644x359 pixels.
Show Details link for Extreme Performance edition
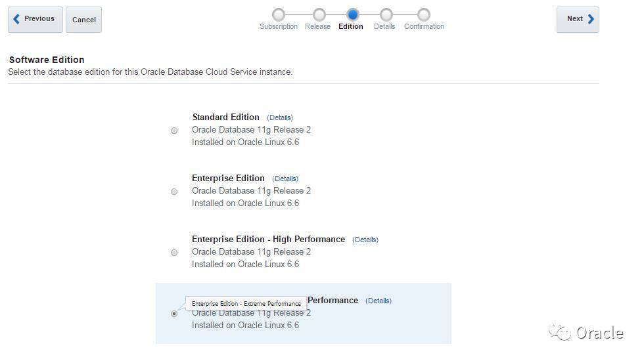pyautogui.click(x=379, y=301)
